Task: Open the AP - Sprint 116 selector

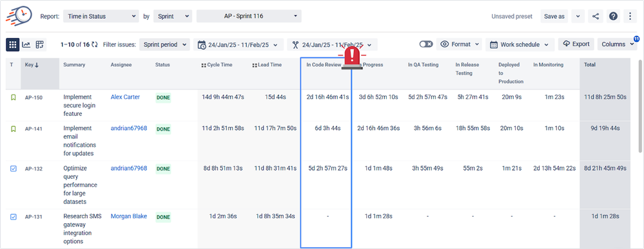Action: [x=249, y=17]
